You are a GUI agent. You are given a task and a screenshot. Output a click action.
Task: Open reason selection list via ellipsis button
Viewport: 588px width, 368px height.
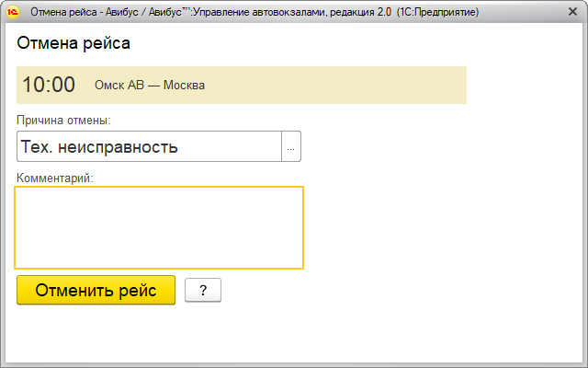291,147
